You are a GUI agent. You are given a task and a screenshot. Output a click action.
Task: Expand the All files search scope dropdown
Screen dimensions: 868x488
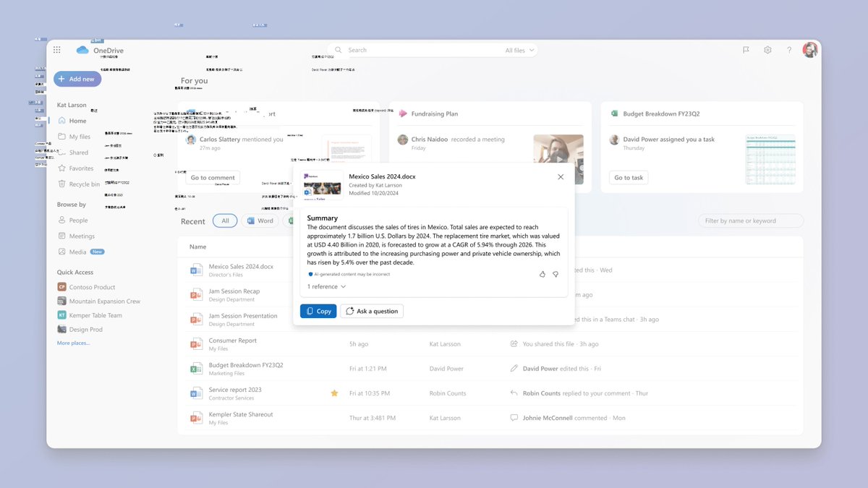click(x=519, y=51)
